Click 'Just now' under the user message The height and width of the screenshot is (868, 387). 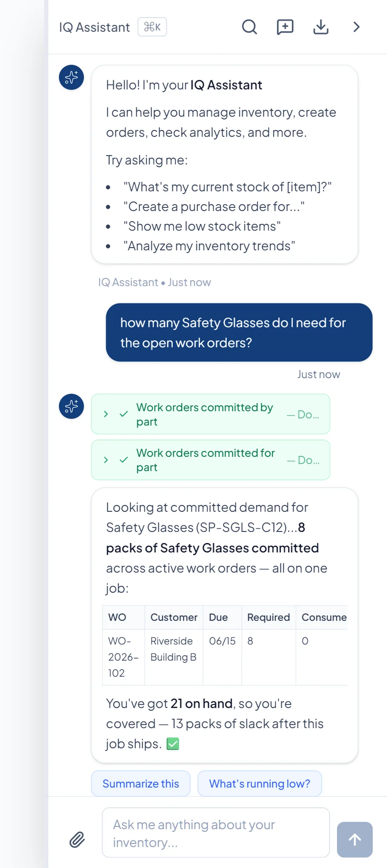[319, 375]
